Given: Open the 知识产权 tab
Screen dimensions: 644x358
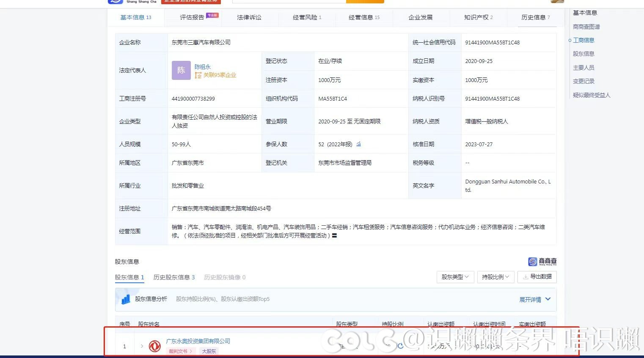Looking at the screenshot, I should pyautogui.click(x=478, y=17).
